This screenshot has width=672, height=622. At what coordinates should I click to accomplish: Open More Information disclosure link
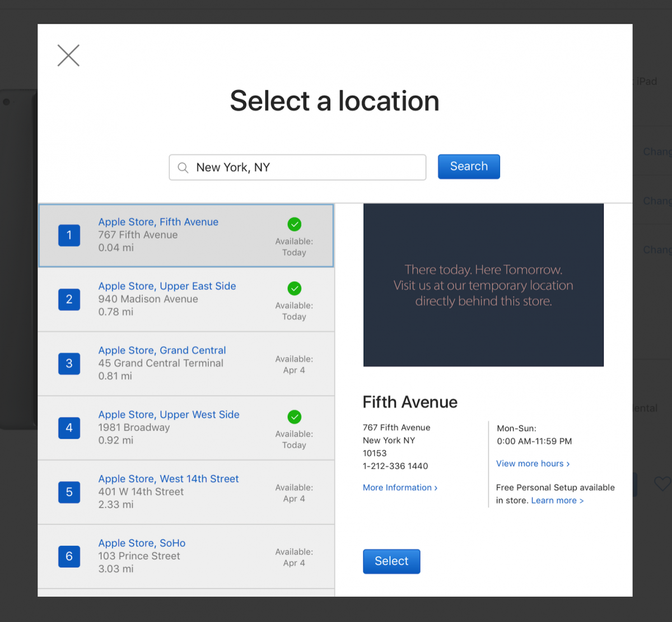pos(399,488)
